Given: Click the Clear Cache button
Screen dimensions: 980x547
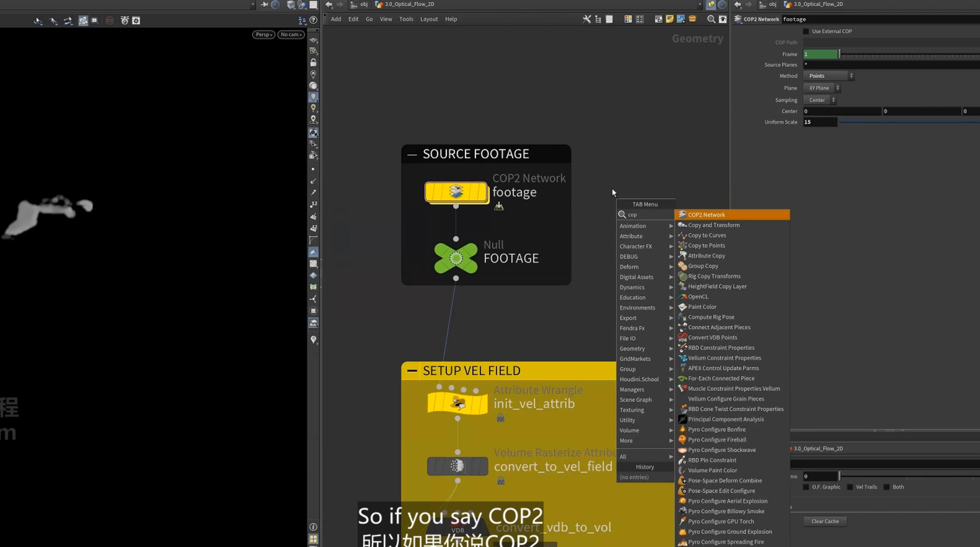Looking at the screenshot, I should 825,521.
